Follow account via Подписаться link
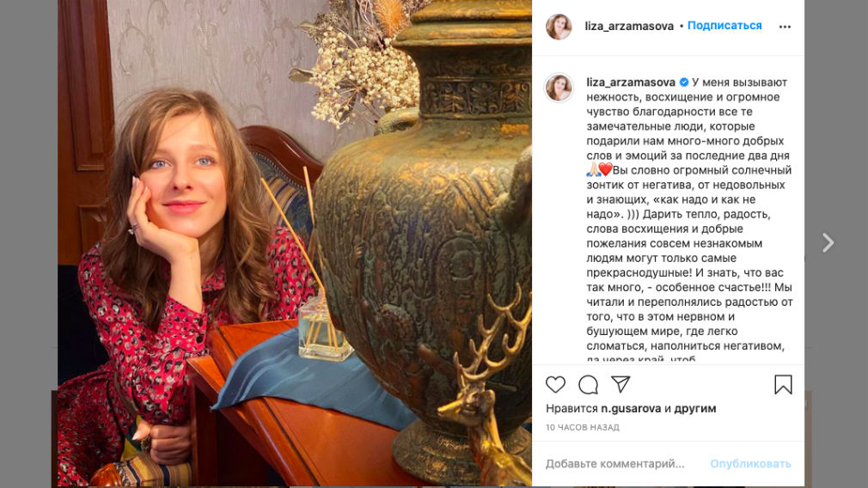This screenshot has height=488, width=868. (724, 26)
